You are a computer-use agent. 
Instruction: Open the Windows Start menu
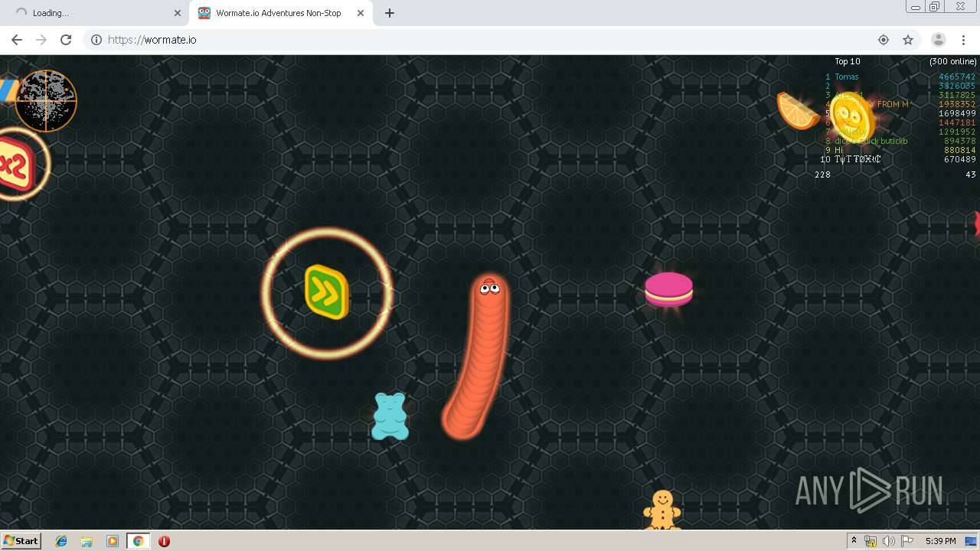pyautogui.click(x=21, y=541)
